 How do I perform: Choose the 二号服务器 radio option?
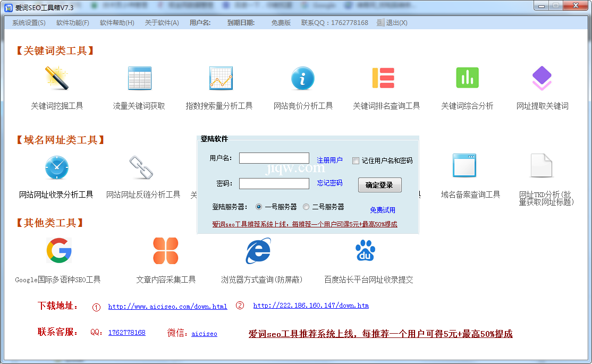[306, 207]
